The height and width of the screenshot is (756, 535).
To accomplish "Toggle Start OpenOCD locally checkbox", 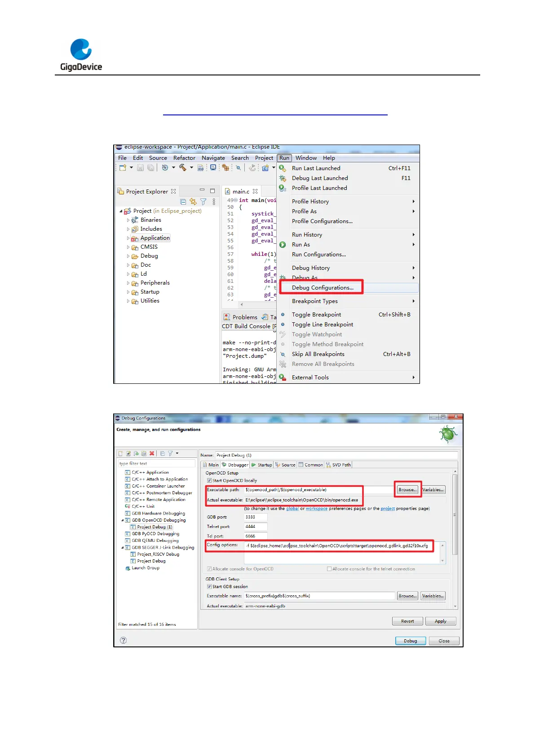I will (x=209, y=480).
